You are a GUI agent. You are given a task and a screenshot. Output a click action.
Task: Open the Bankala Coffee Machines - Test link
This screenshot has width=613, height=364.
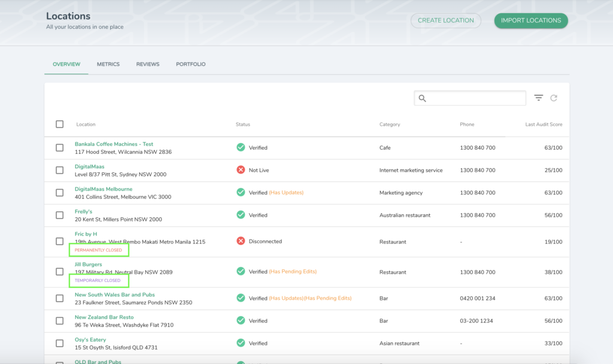point(114,144)
